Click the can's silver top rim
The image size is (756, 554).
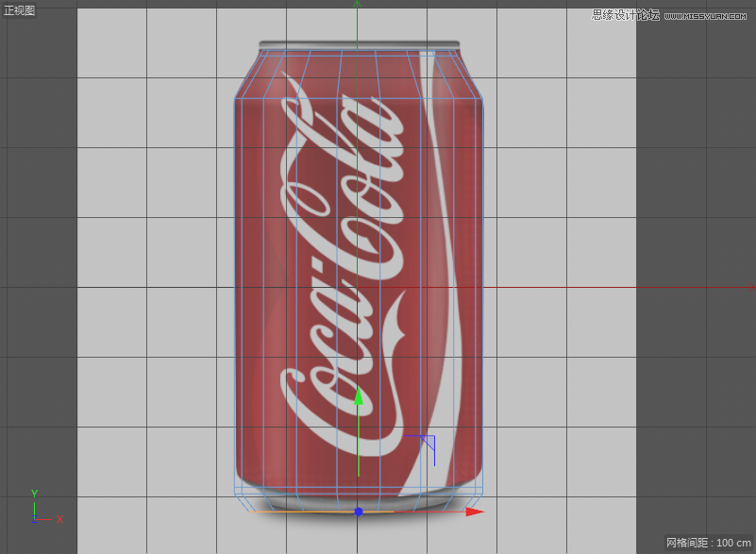tap(359, 44)
